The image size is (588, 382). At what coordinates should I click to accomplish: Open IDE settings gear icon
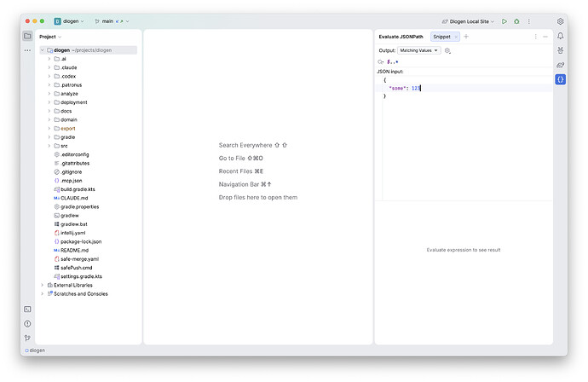[560, 21]
